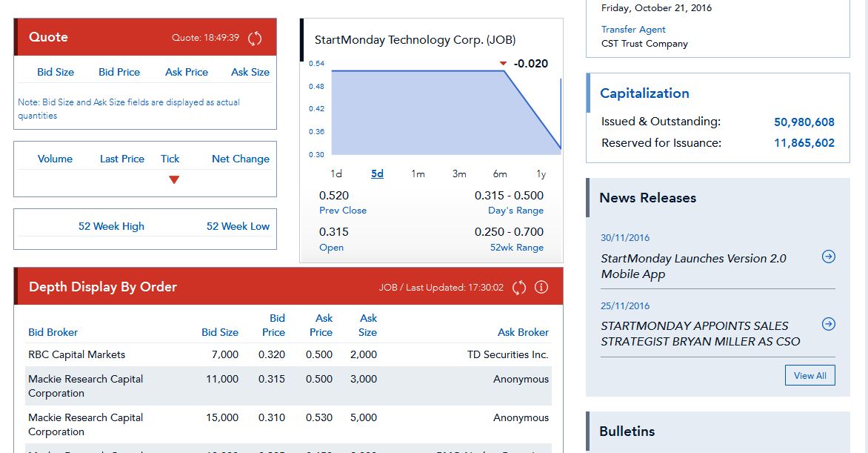Click Issued & Outstanding value 50,980,608

(804, 122)
